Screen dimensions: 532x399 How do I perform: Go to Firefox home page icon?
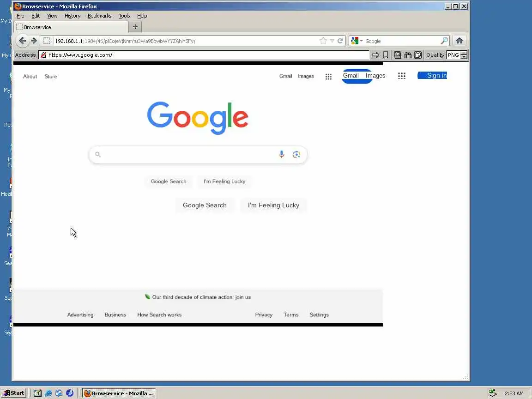(x=459, y=41)
